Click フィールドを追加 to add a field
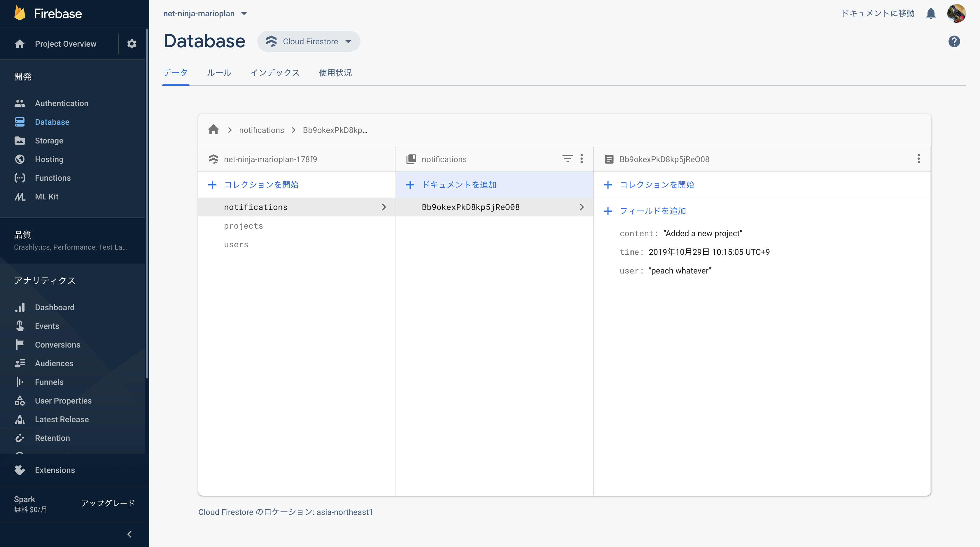 (645, 211)
